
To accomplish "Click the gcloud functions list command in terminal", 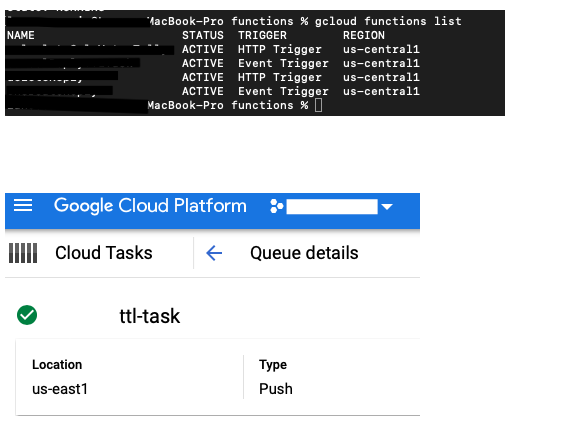I will pos(388,21).
